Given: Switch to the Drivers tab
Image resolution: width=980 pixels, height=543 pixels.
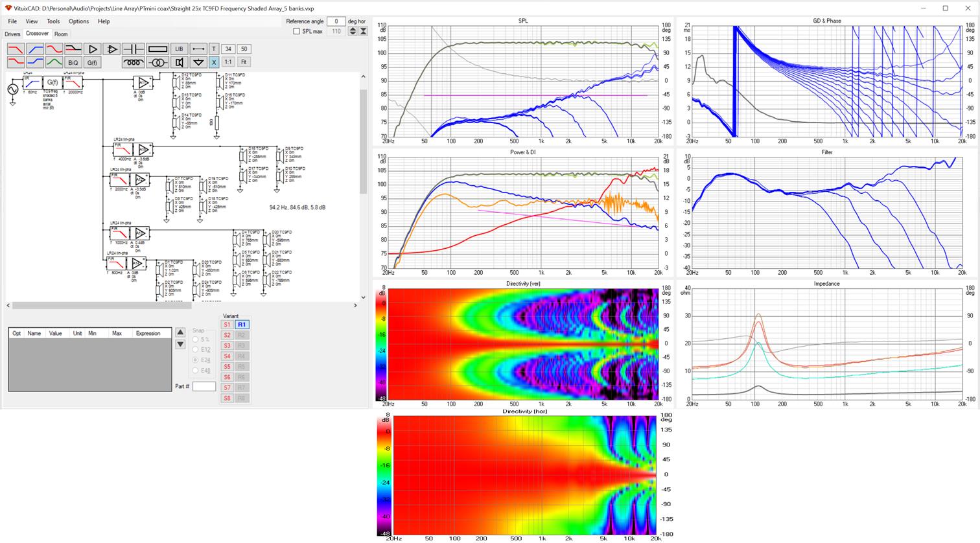Looking at the screenshot, I should click(x=12, y=34).
